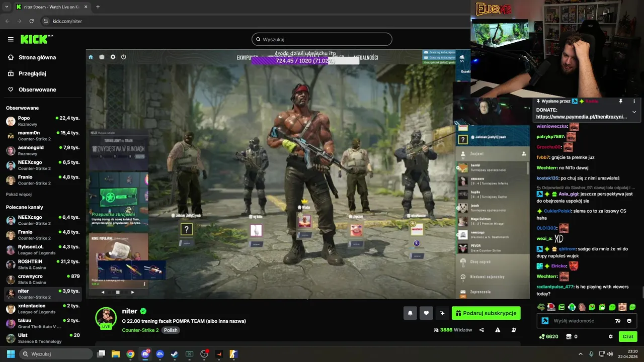Click the AKTUALNOŚCI tab in stream
Image resolution: width=644 pixels, height=362 pixels.
point(365,57)
